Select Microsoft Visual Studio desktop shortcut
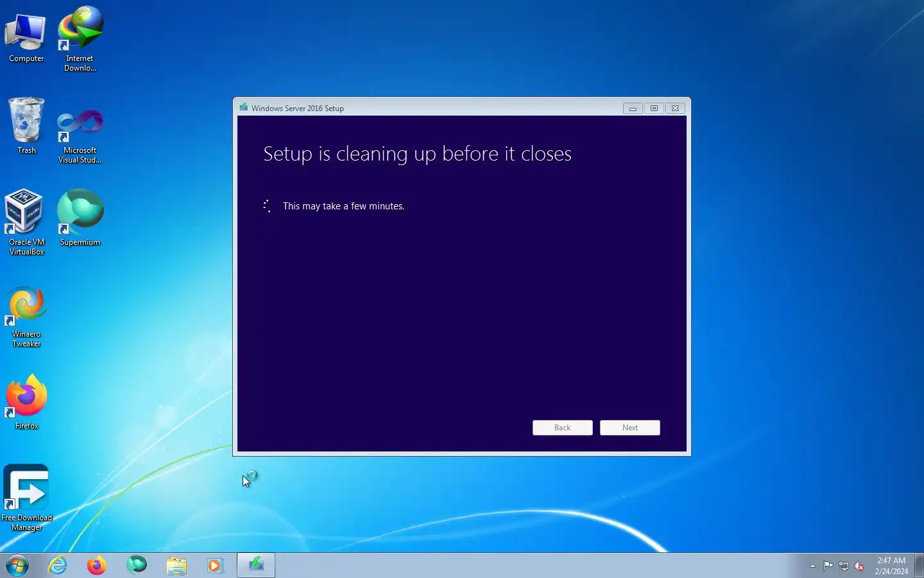Image resolution: width=924 pixels, height=578 pixels. pyautogui.click(x=80, y=136)
